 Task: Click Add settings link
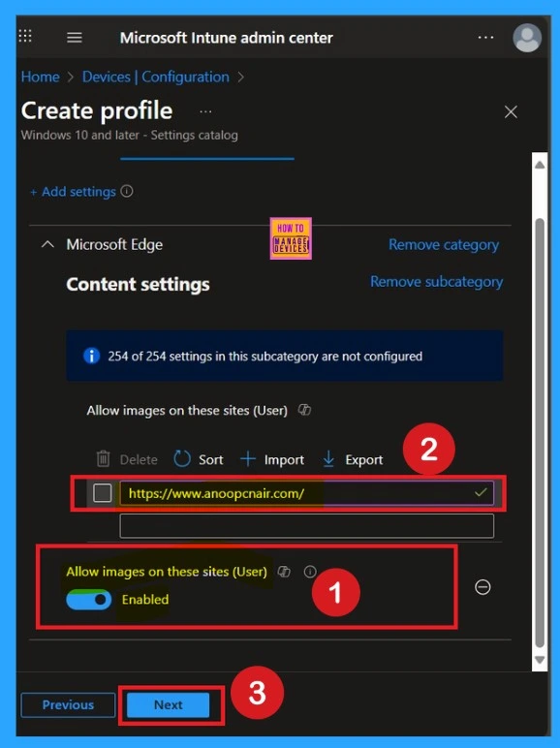click(73, 192)
